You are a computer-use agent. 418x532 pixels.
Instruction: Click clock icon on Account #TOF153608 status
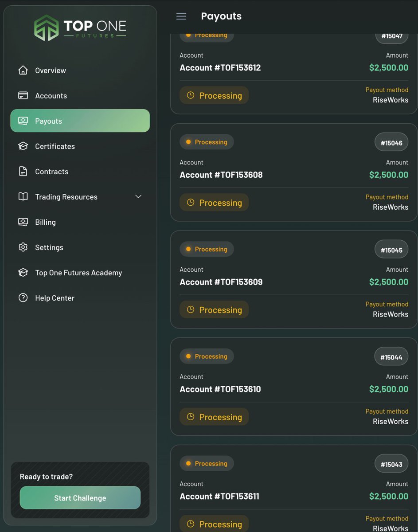(x=191, y=203)
